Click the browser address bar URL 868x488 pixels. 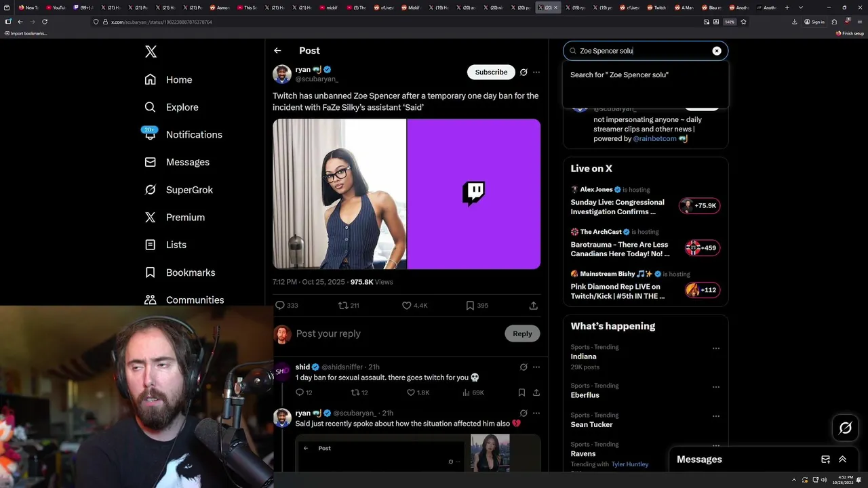coord(161,22)
